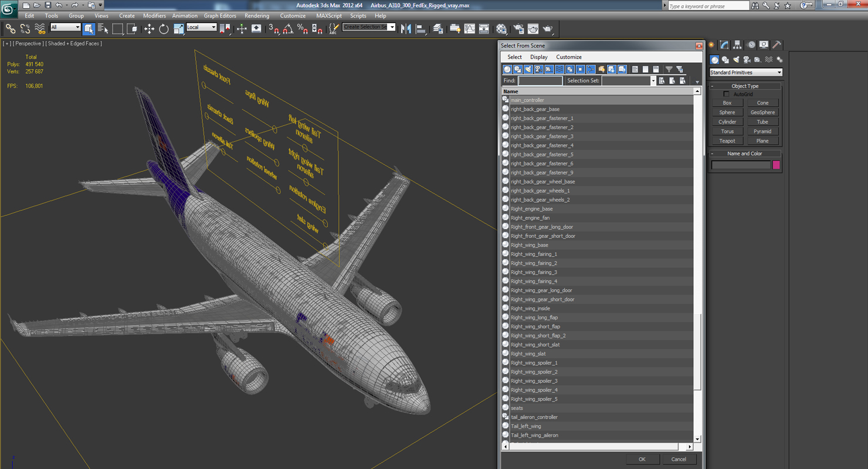Activate the Select and Link tool
868x469 pixels.
pos(10,28)
